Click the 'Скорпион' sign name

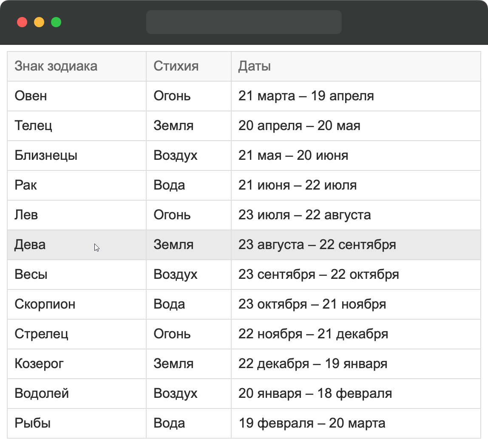pos(45,304)
